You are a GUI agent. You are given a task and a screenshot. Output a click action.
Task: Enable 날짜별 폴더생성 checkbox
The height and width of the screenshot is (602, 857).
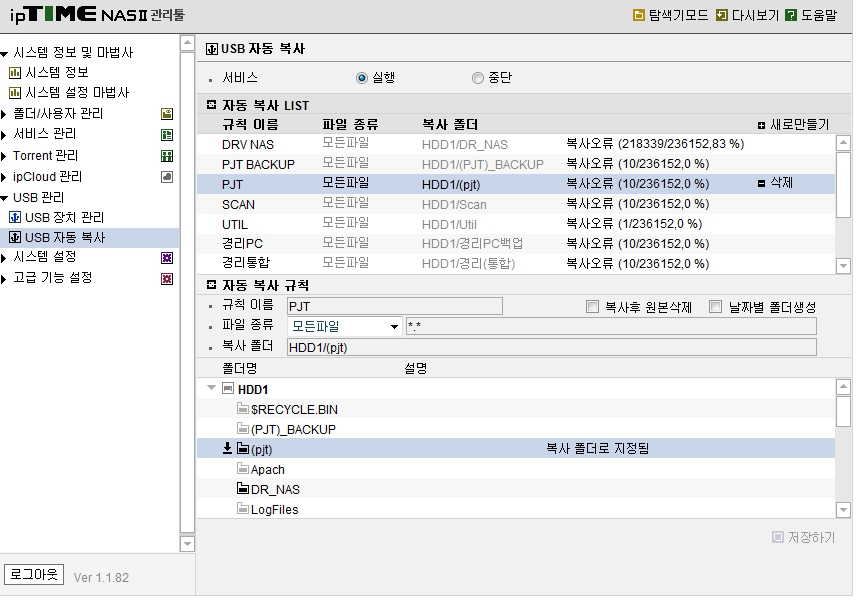[x=715, y=307]
